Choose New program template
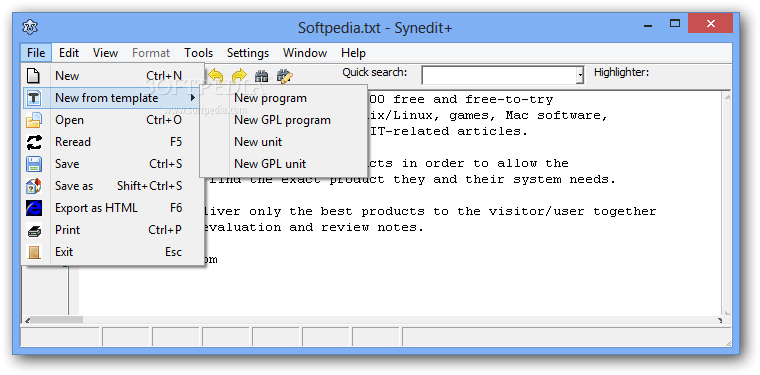The image size is (760, 375). [x=283, y=98]
